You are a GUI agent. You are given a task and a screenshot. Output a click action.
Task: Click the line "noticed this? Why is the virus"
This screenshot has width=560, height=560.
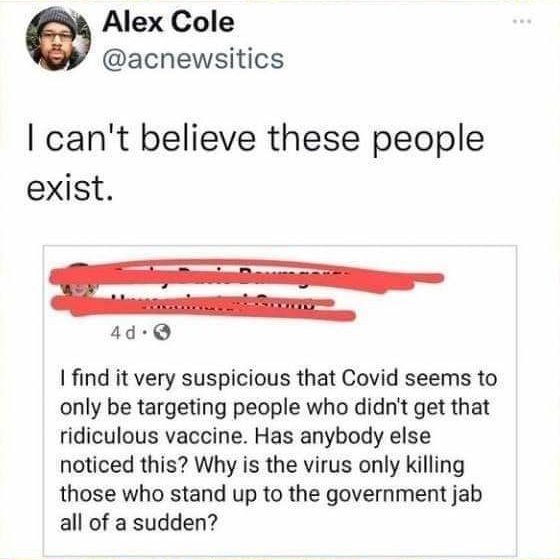pyautogui.click(x=262, y=465)
